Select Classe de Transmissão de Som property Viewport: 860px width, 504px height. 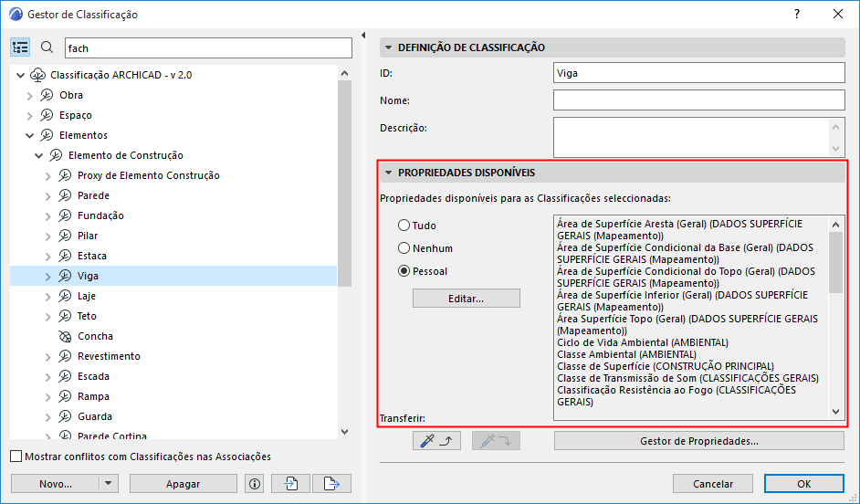tap(687, 378)
